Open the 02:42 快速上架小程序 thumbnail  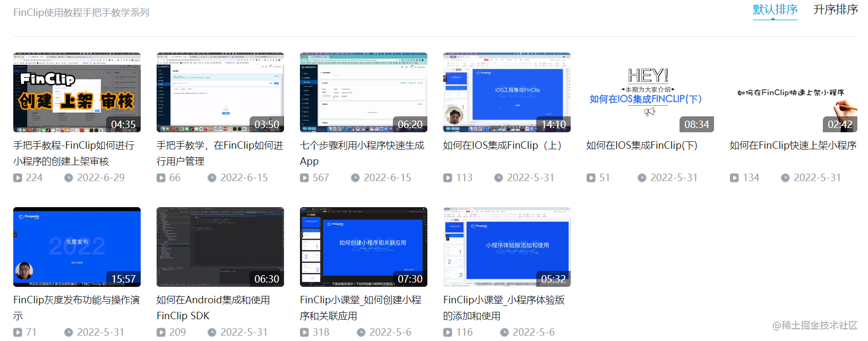coord(794,92)
